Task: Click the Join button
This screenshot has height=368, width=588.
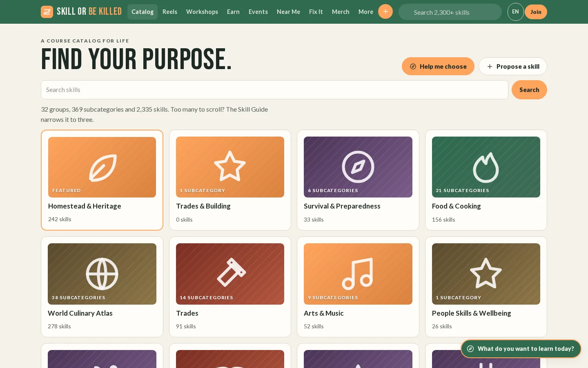Action: [x=536, y=12]
